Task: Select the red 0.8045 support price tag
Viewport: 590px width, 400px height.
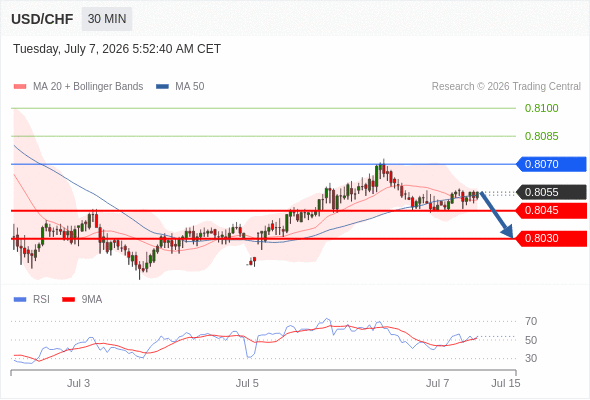Action: 552,210
